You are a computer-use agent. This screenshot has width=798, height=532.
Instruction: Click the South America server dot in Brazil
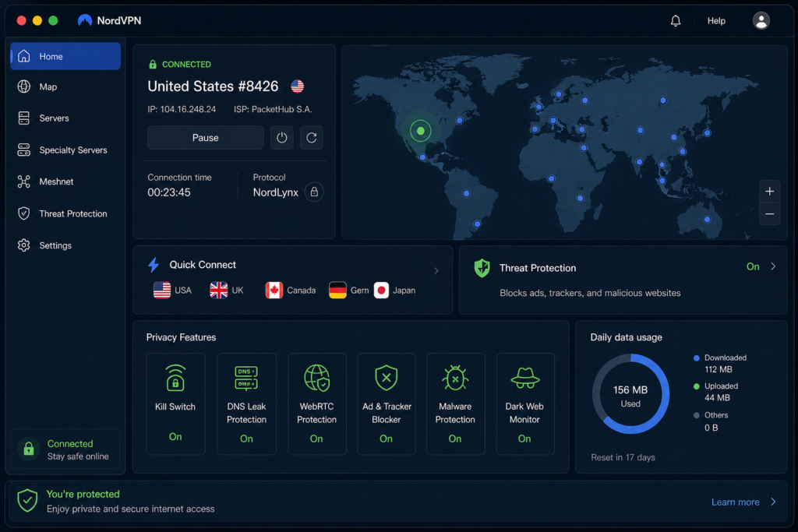click(466, 194)
